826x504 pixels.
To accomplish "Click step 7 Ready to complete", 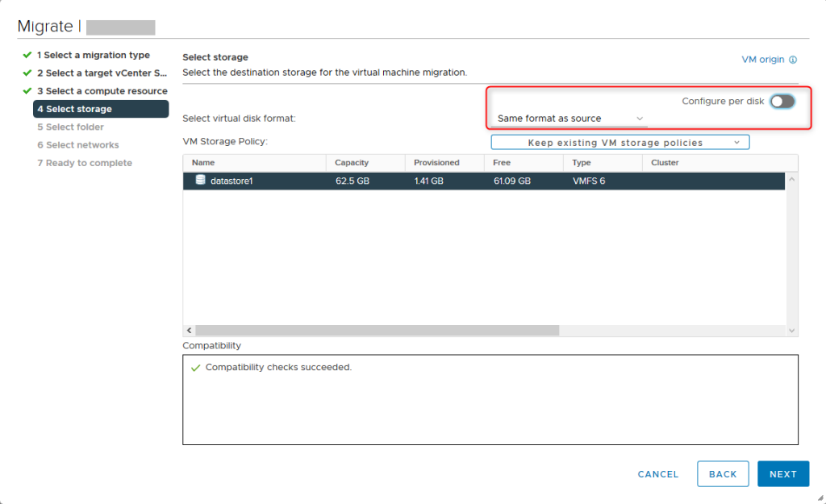I will [x=84, y=163].
